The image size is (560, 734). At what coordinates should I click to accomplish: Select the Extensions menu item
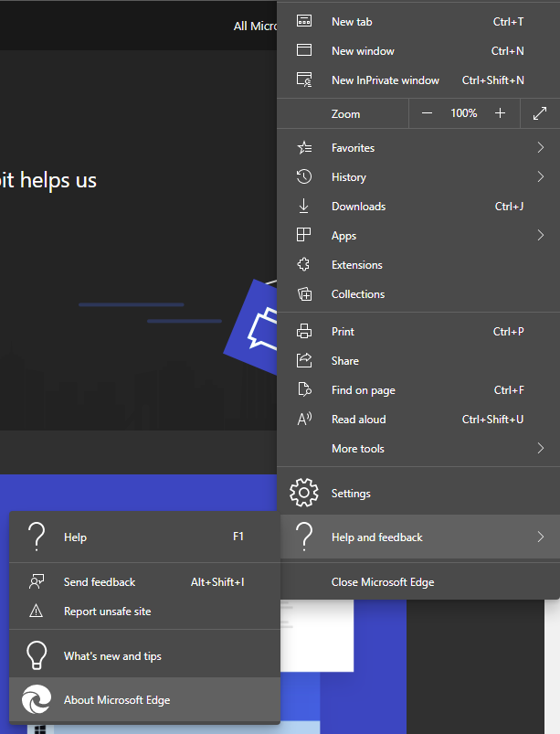click(x=418, y=264)
